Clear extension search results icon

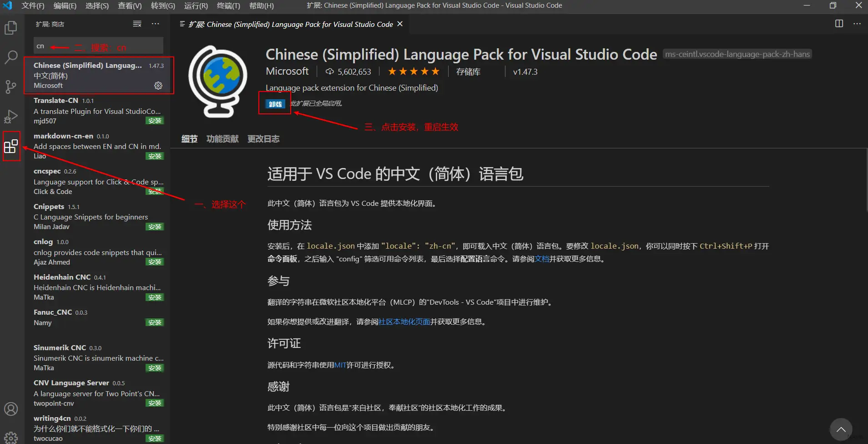click(x=137, y=24)
